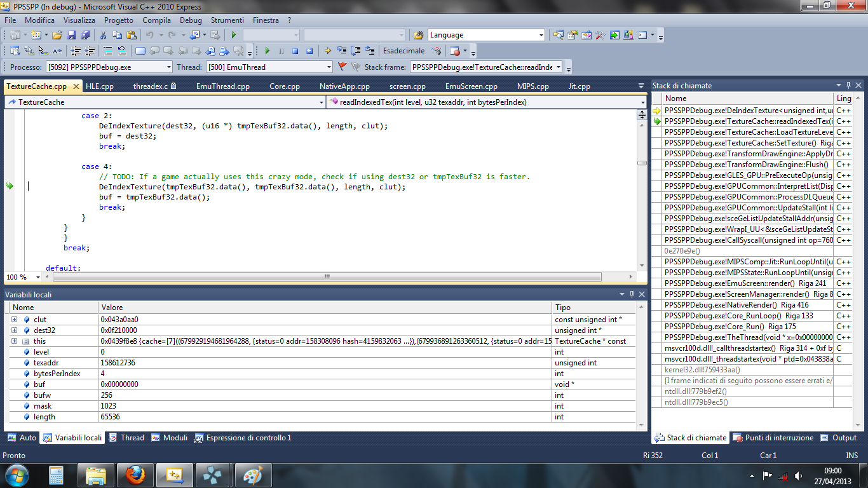Expand the this variable
868x488 pixels.
tap(14, 341)
